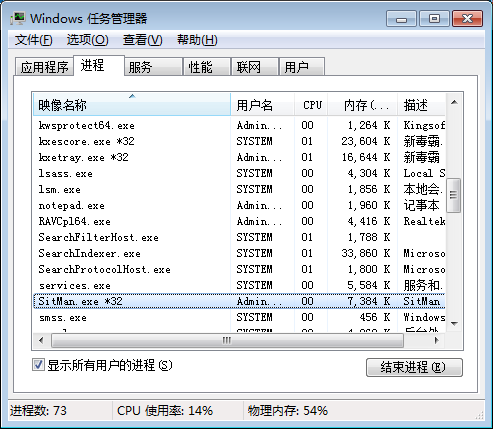The image size is (493, 429).
Task: Sort by 描述 column header
Action: (x=421, y=105)
